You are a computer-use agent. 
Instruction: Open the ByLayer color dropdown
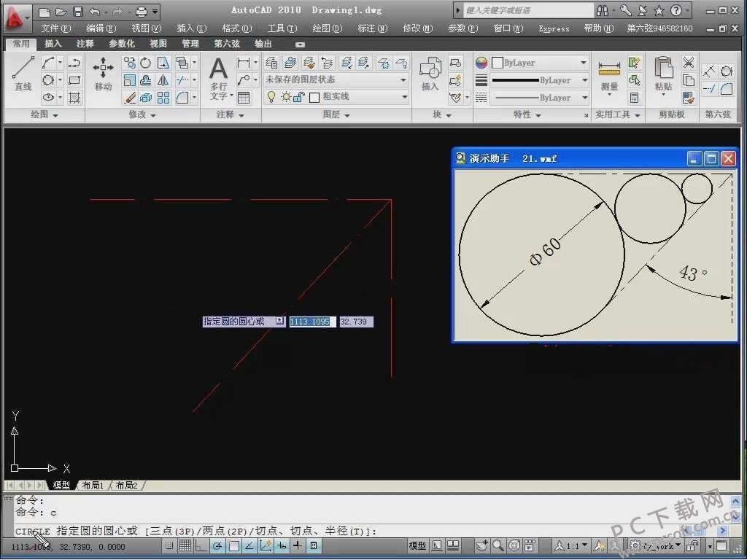click(540, 63)
